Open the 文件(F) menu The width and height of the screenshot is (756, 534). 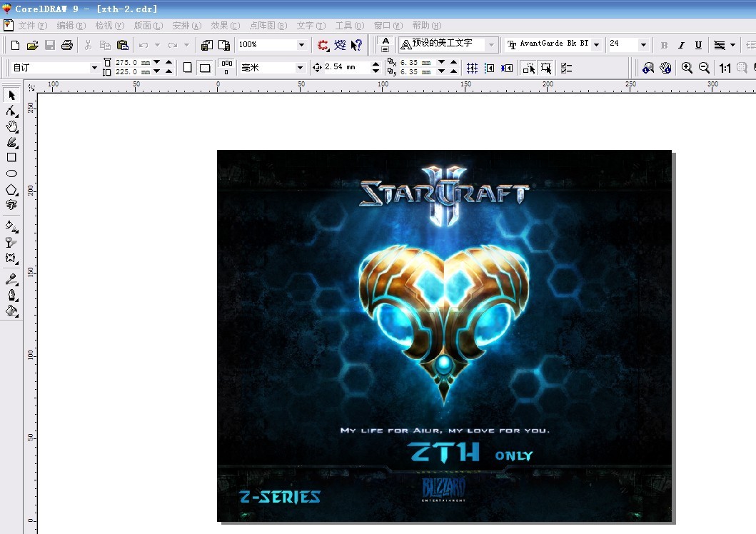(x=32, y=26)
